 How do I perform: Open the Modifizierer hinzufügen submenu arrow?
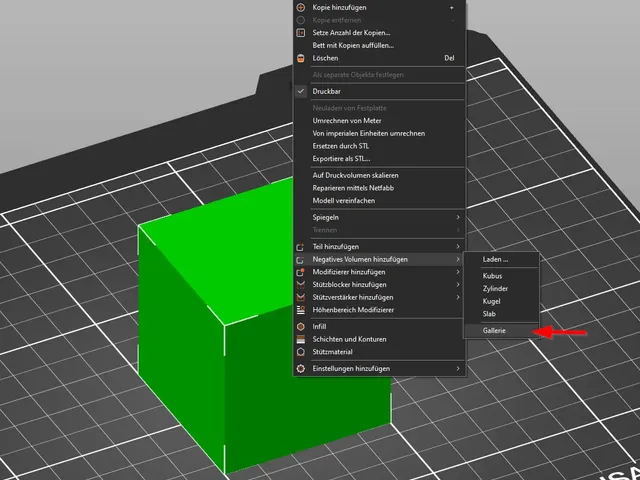pos(458,272)
